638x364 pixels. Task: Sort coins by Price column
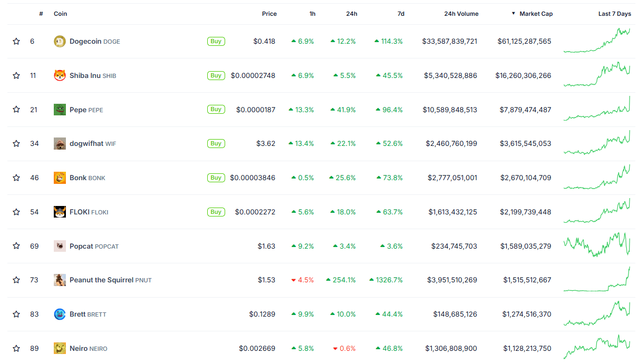coord(269,14)
